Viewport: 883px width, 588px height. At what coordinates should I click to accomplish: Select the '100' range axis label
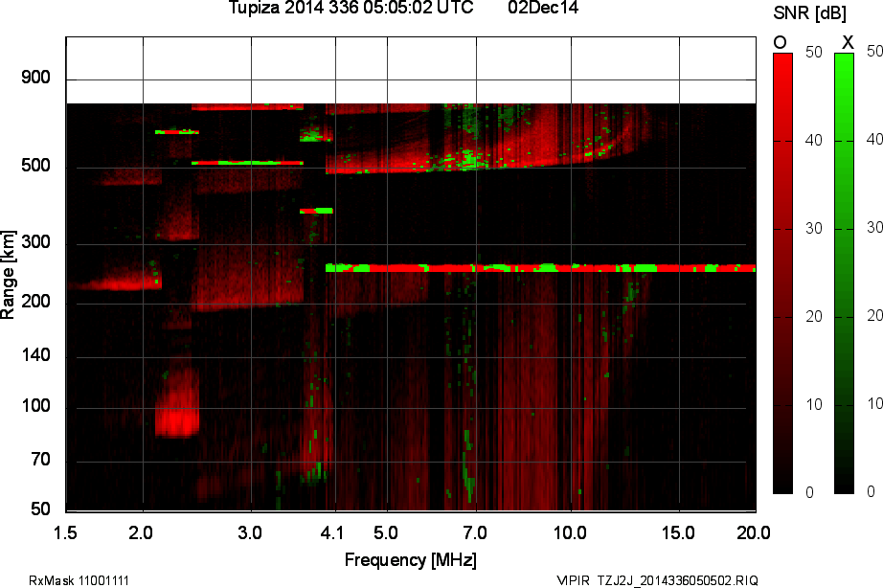coord(36,406)
